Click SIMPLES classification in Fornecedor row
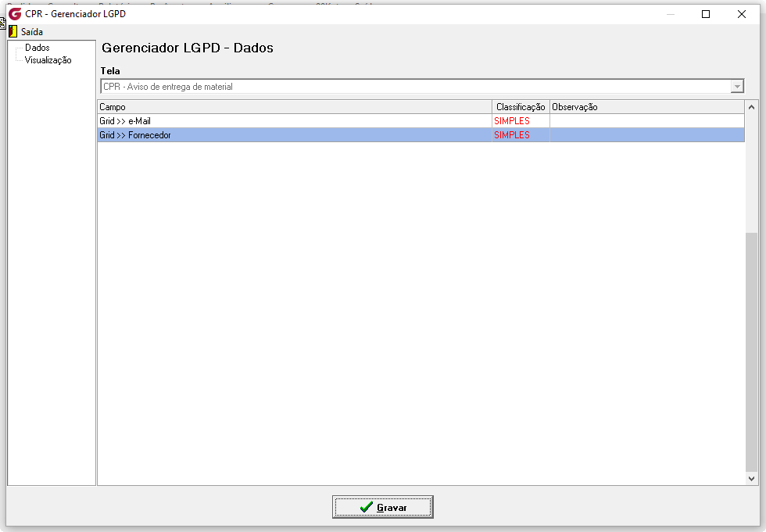Image resolution: width=766 pixels, height=532 pixels. [x=512, y=135]
